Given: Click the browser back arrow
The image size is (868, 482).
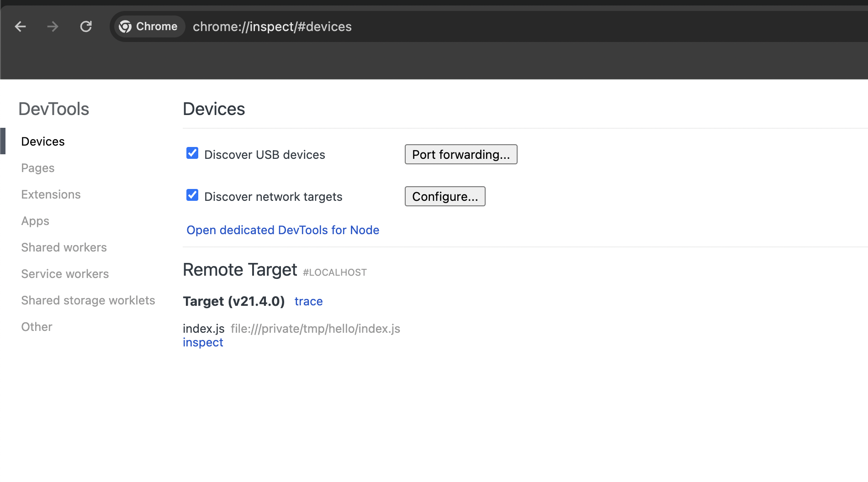Looking at the screenshot, I should pyautogui.click(x=21, y=26).
